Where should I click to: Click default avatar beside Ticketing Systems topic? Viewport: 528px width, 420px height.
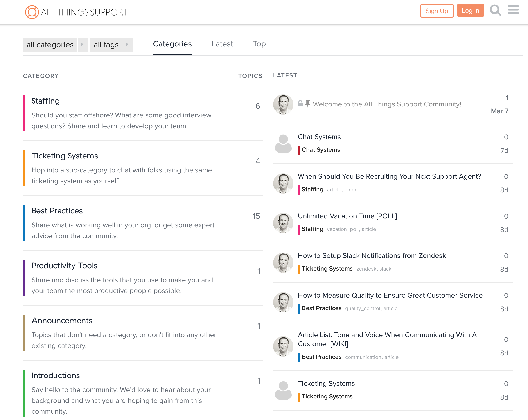(x=283, y=390)
